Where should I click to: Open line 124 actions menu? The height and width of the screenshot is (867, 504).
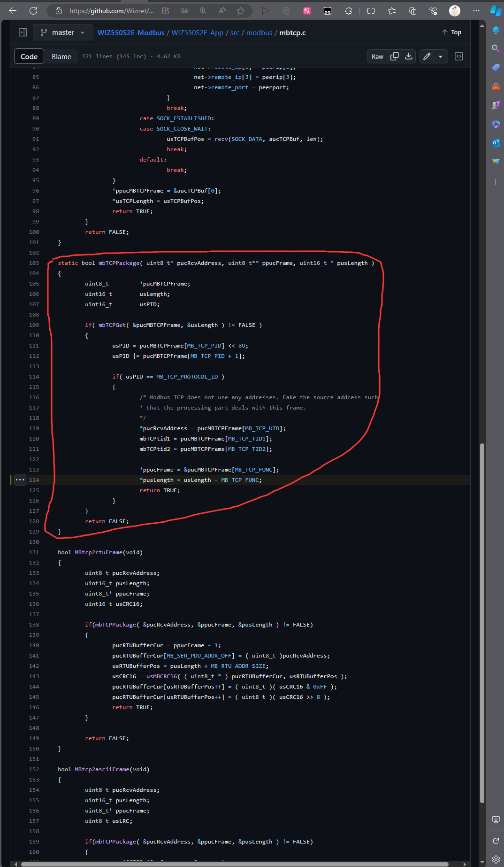click(x=20, y=480)
